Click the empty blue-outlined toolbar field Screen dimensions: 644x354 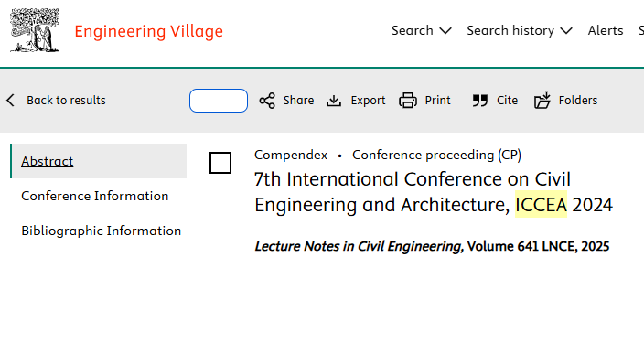(x=219, y=101)
